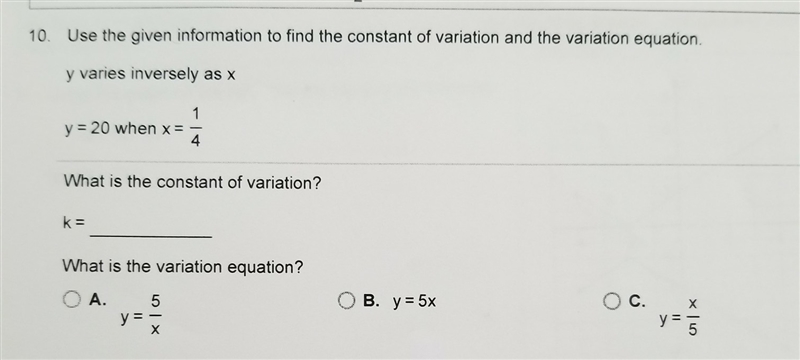800x360 pixels.
Task: Click the equation y = 5/x
Action: pos(141,316)
